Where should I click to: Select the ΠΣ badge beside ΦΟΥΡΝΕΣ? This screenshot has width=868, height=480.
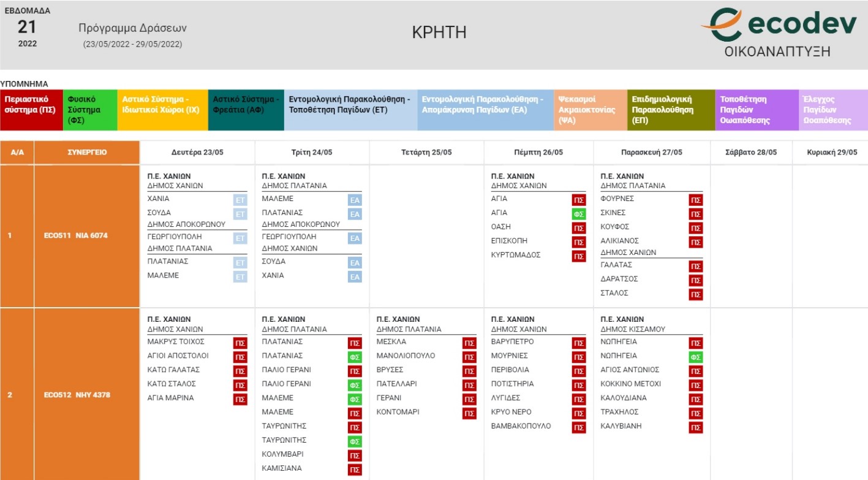[x=695, y=200]
